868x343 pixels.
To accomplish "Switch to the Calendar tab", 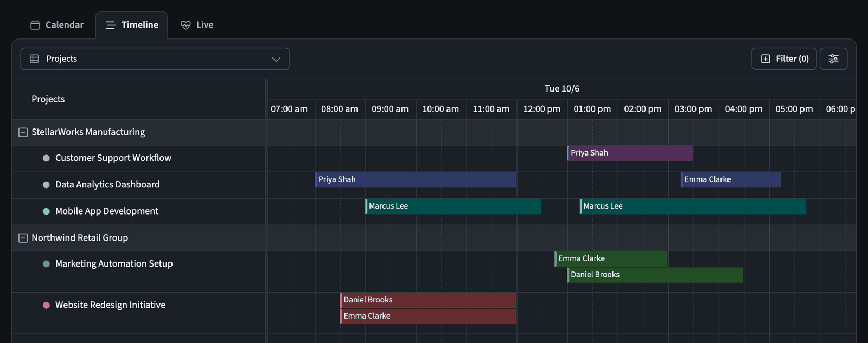I will tap(57, 25).
